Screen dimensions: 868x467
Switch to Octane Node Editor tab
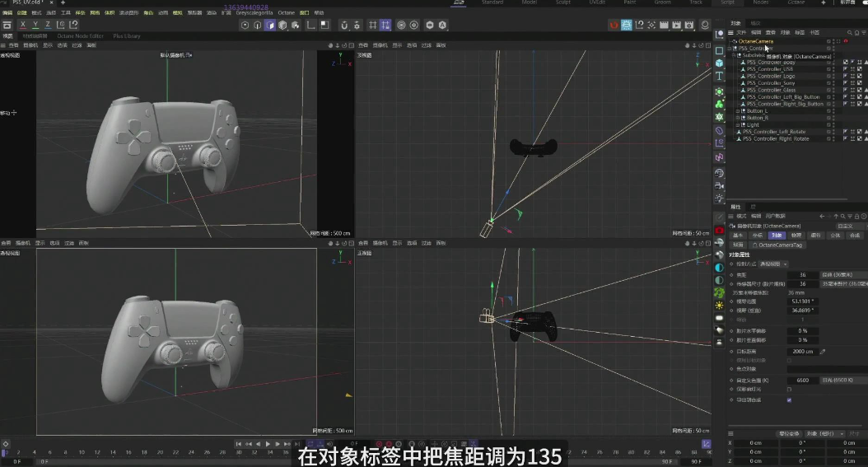click(80, 36)
